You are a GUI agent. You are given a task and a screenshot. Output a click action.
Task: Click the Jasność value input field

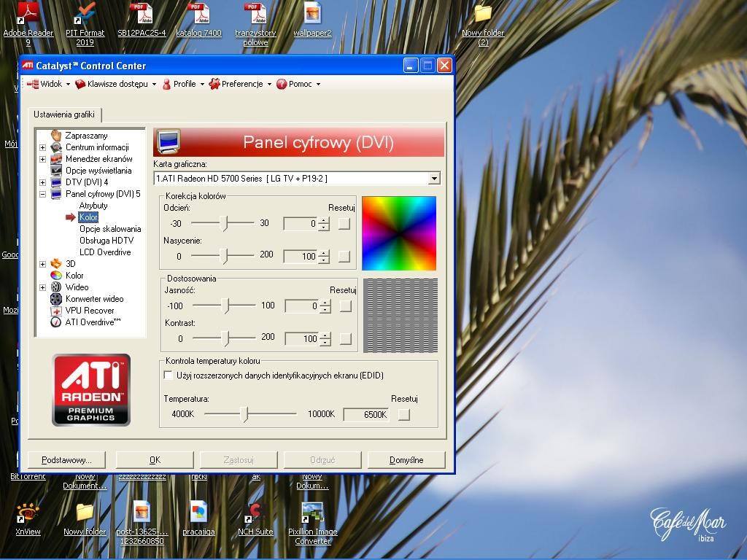point(302,306)
